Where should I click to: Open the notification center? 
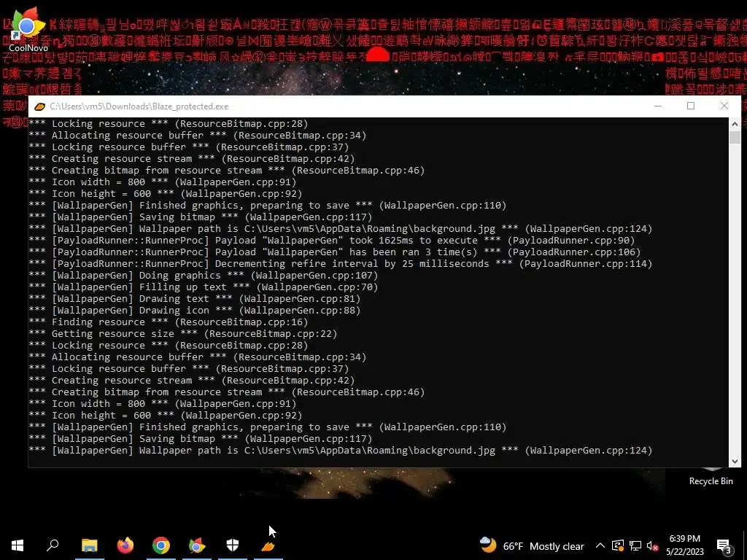pyautogui.click(x=724, y=545)
